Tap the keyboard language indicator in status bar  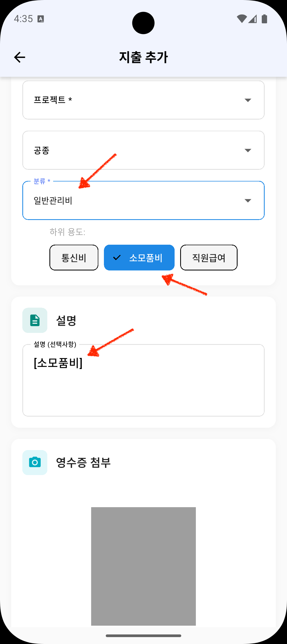[x=41, y=19]
